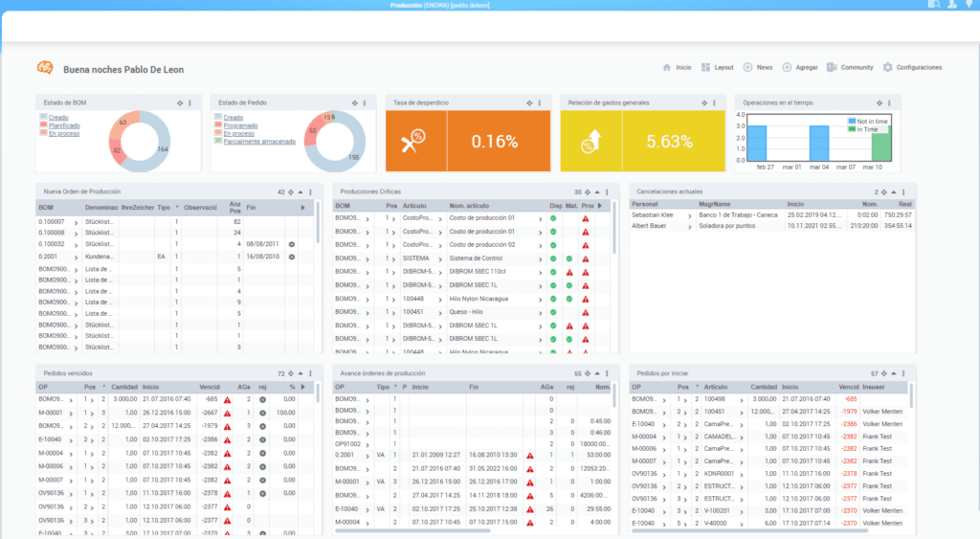Open the Estado de BOM widget options menu
Image resolution: width=980 pixels, height=539 pixels.
(189, 102)
